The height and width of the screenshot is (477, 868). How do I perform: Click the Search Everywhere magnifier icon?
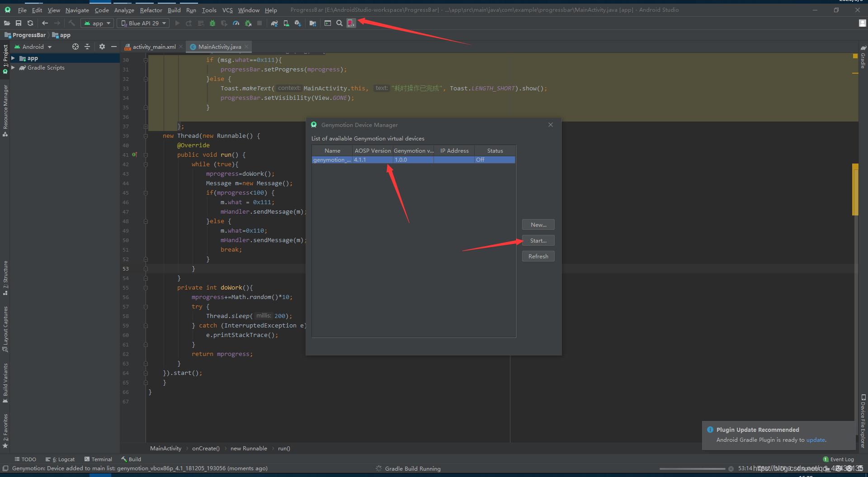340,23
